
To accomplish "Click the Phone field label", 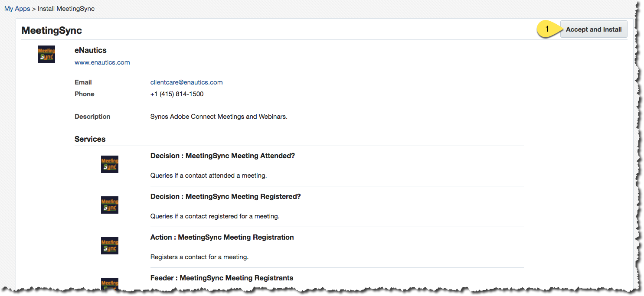I will pos(85,94).
